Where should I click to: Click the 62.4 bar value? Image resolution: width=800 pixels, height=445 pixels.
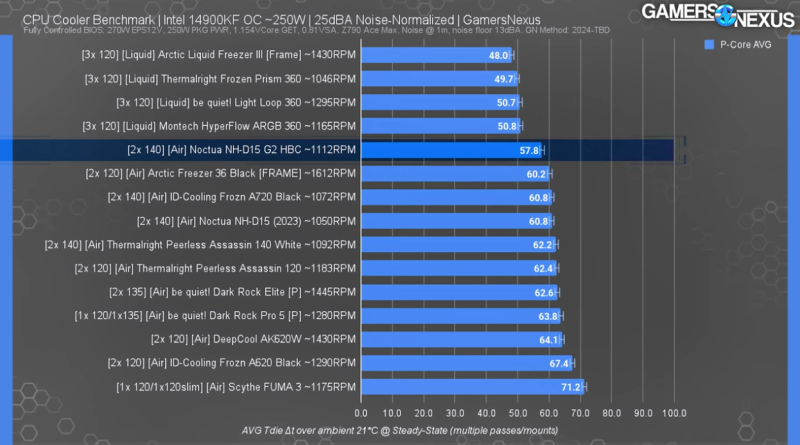(543, 268)
